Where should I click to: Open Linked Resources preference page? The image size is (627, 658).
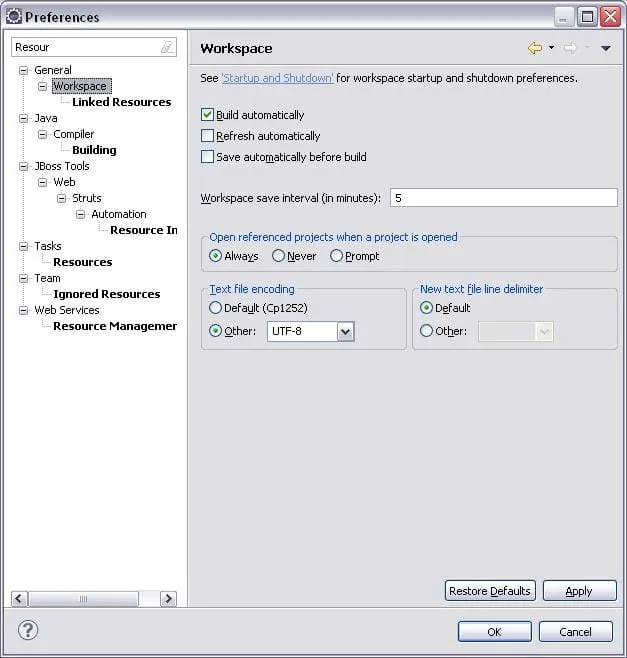[122, 102]
